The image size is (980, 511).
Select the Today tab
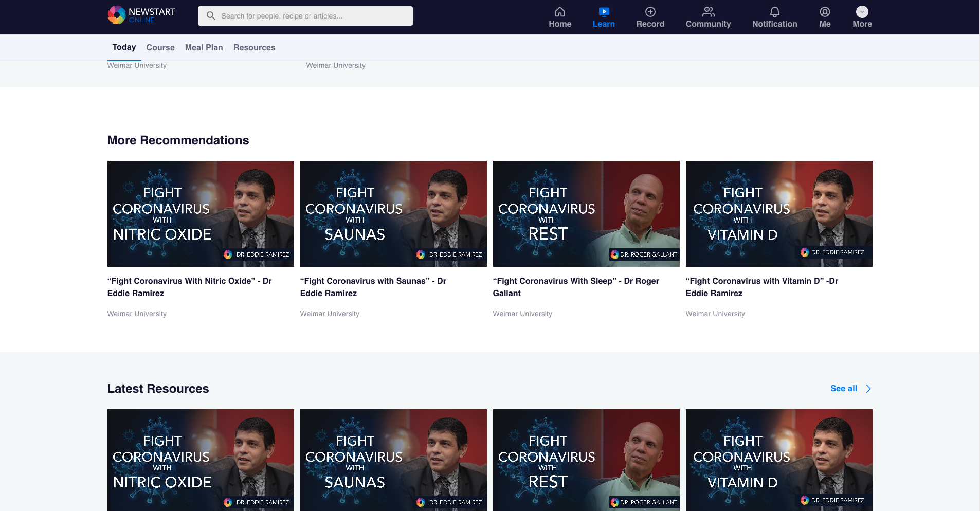[x=124, y=47]
